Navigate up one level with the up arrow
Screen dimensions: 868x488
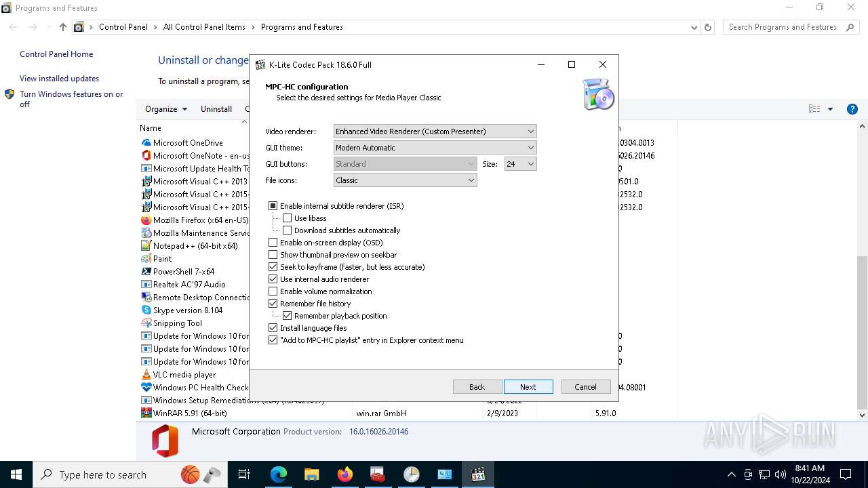63,27
